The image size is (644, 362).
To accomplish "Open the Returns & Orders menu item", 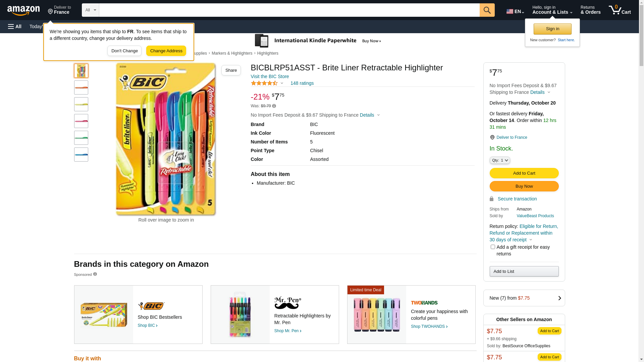I will click(x=590, y=10).
